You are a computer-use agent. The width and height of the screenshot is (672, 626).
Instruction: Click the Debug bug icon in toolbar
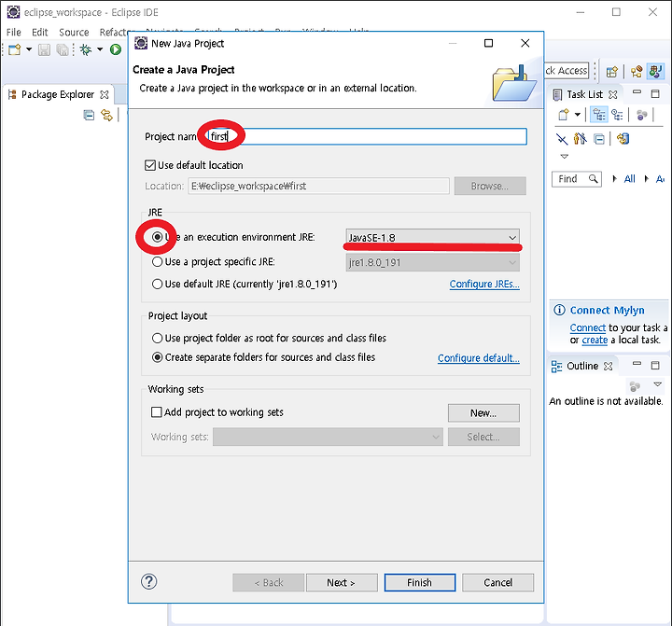coord(86,50)
